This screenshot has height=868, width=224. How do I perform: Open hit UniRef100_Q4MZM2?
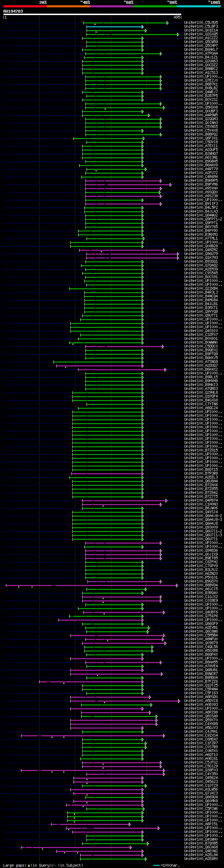tap(201, 250)
